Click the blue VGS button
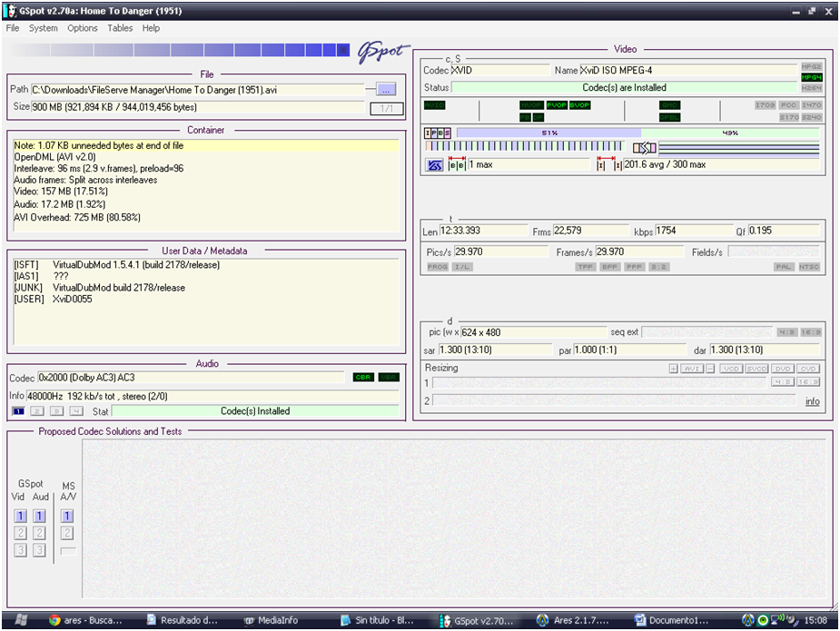 434,165
